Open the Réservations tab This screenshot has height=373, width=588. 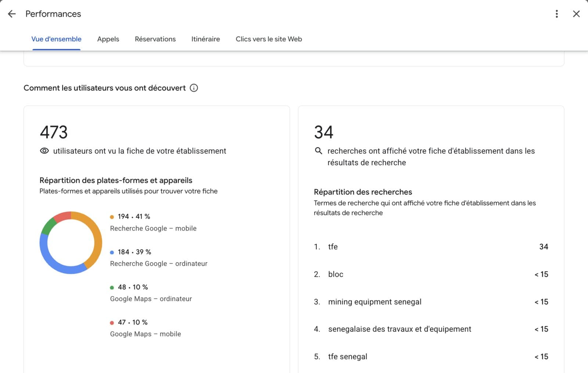[155, 39]
